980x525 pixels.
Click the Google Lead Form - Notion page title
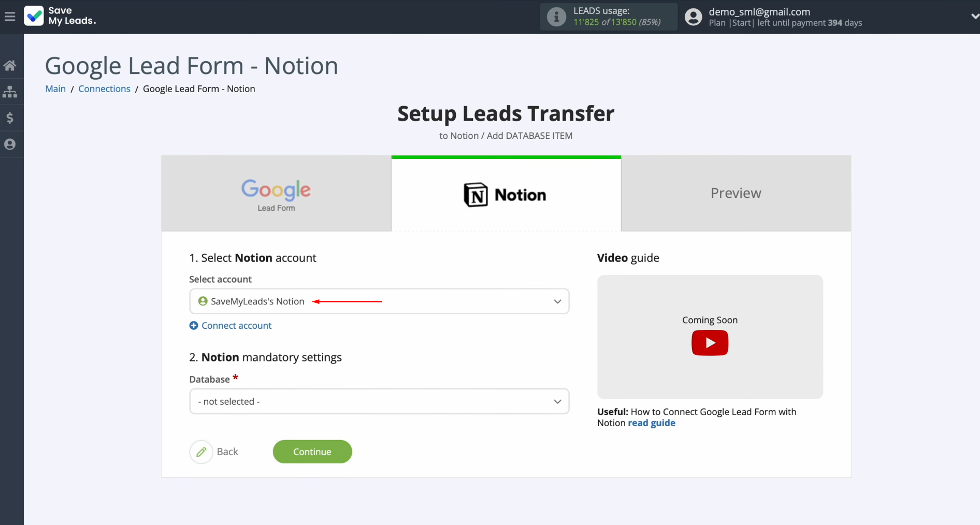(x=192, y=66)
